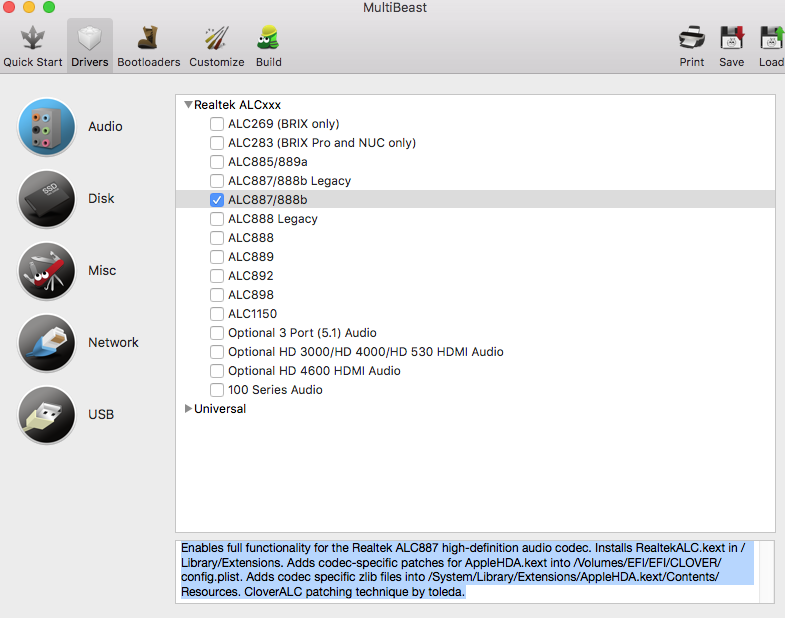Screen dimensions: 785x618
Task: Click the Print label
Action: (x=692, y=62)
